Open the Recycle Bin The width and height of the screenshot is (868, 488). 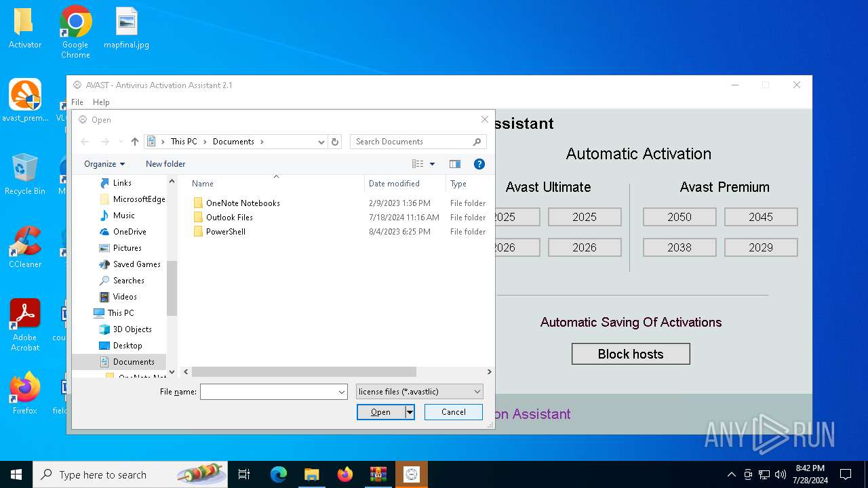[x=24, y=174]
